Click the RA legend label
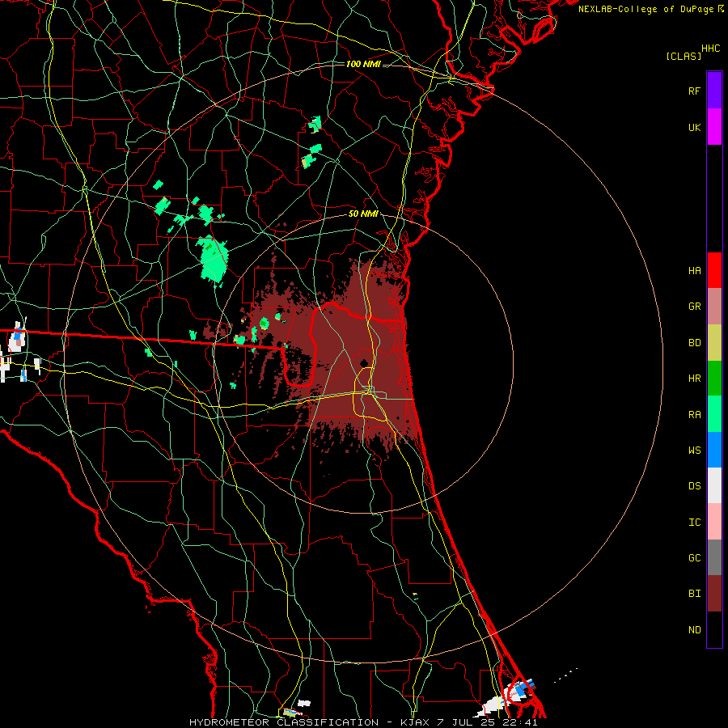728x728 pixels. pyautogui.click(x=694, y=415)
